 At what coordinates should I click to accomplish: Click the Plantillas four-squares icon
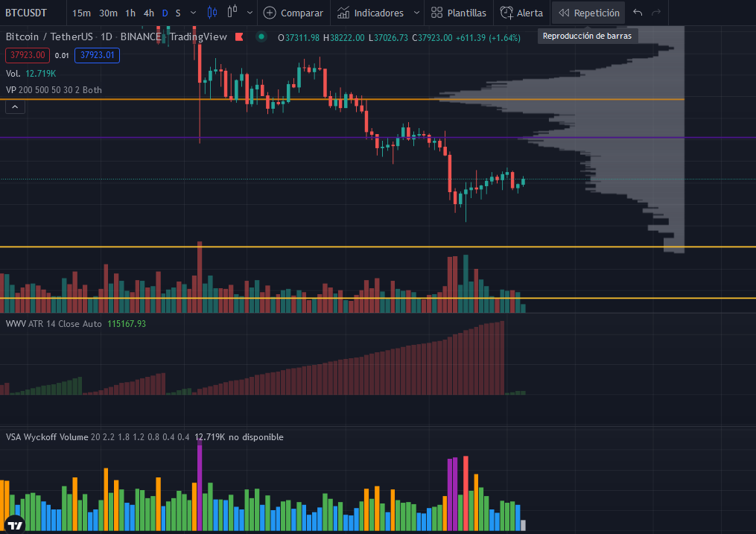[436, 13]
